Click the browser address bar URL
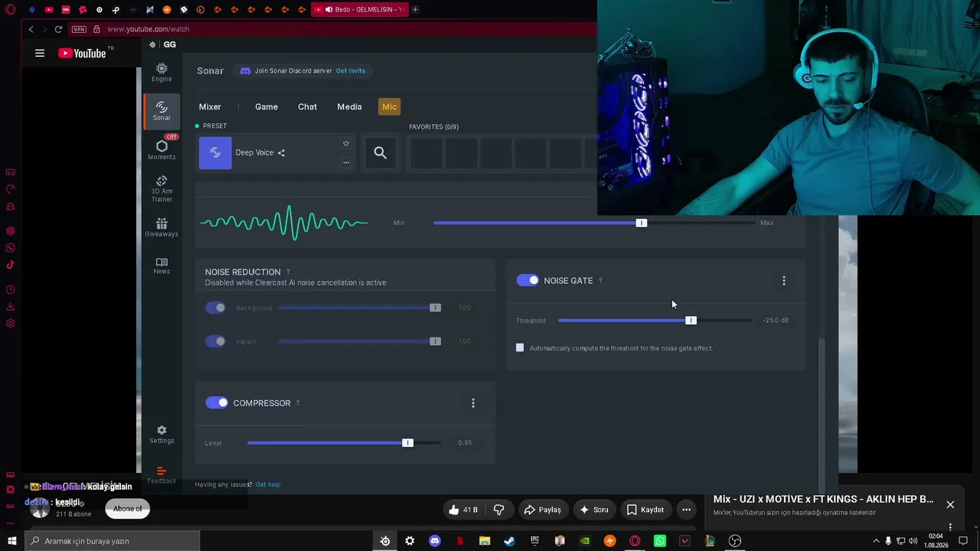Screen dimensions: 980x551 pos(149,29)
